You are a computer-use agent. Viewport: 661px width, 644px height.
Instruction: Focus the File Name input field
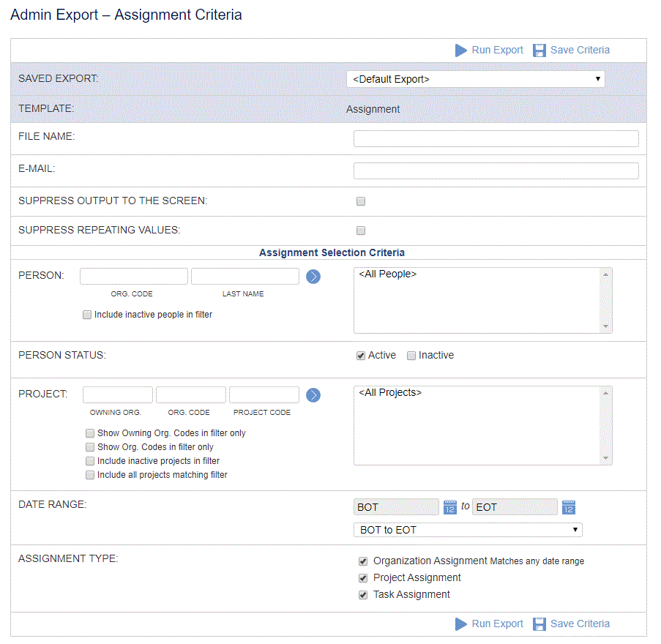coord(496,138)
